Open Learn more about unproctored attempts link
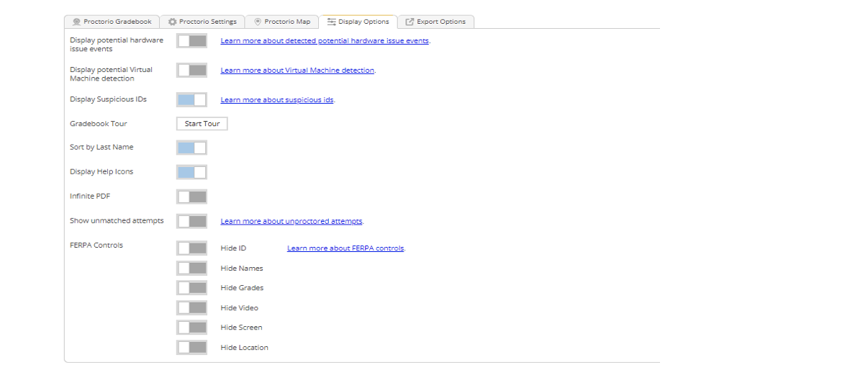The image size is (868, 383). click(x=291, y=221)
